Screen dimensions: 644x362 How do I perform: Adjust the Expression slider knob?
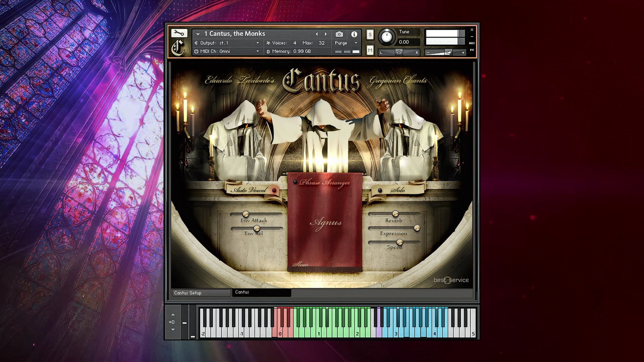click(417, 228)
